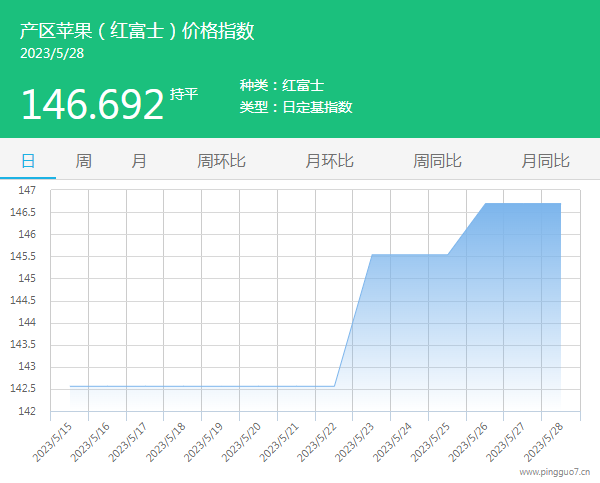600x483 pixels.
Task: Click the chart point where the line reaches 145.5
Action: point(372,254)
